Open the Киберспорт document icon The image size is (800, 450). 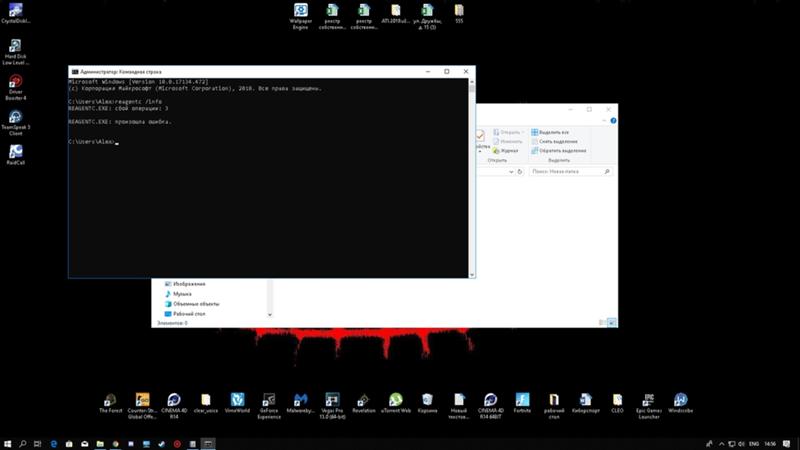click(x=586, y=403)
